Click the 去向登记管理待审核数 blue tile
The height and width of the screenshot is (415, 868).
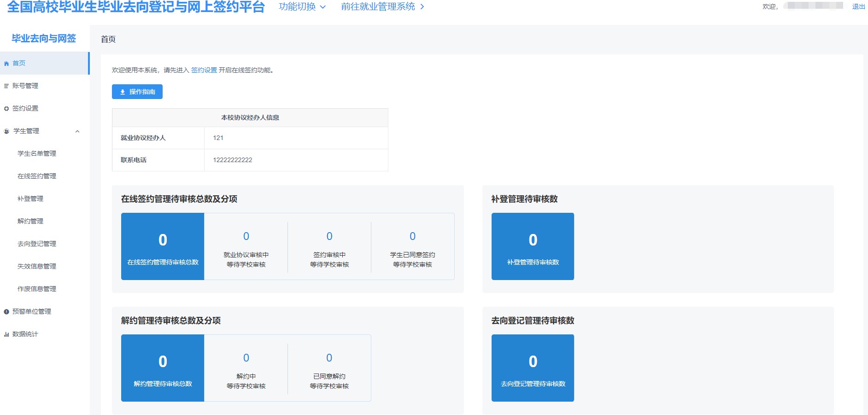(533, 368)
